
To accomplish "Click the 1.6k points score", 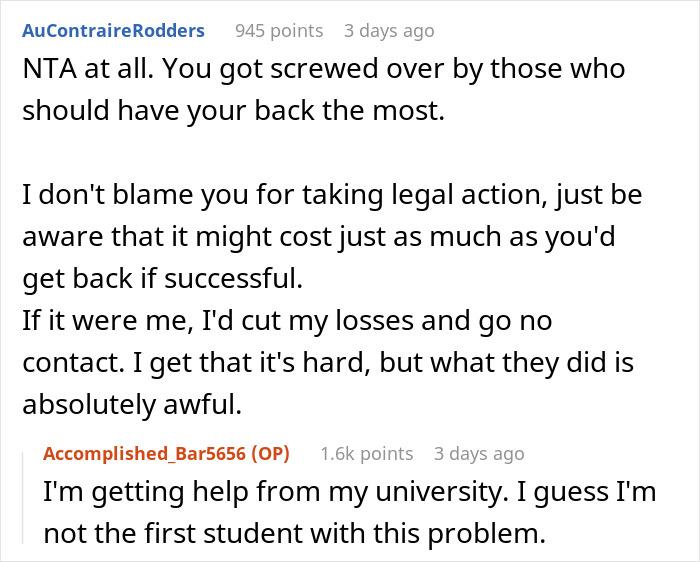I will (367, 454).
